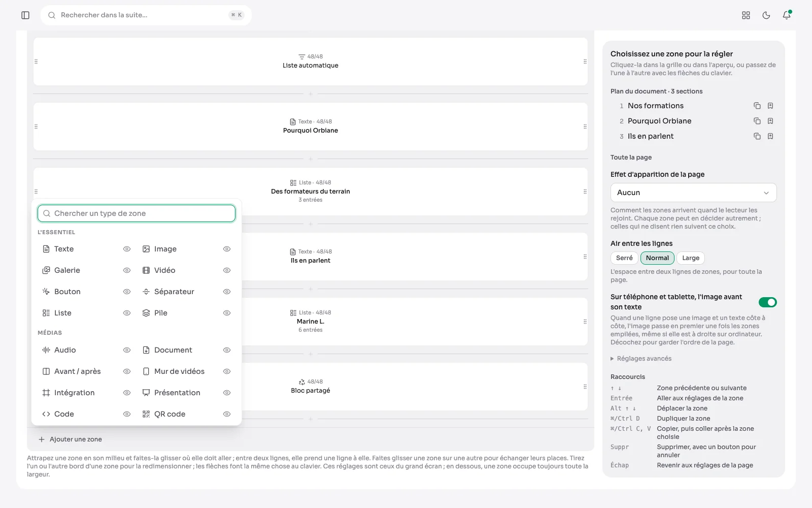Preview the Texte zone type with eye icon
Screen dimensions: 812x508
127,249
